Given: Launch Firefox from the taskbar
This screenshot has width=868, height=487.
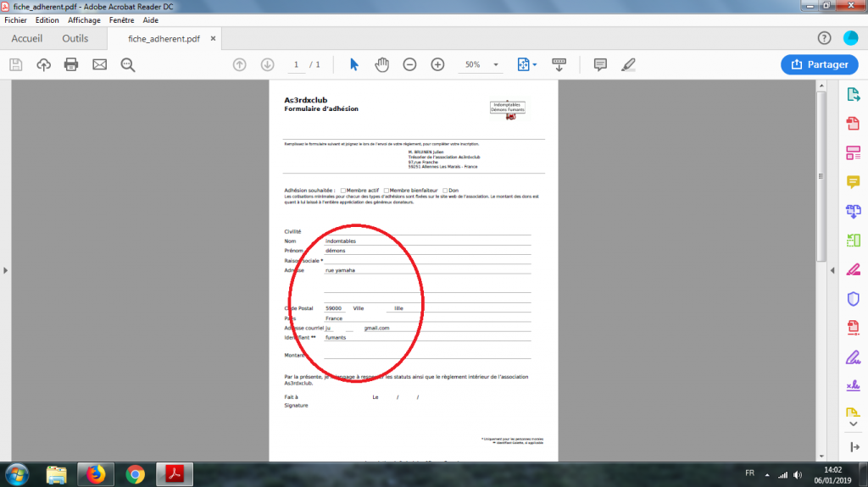Looking at the screenshot, I should coord(96,473).
